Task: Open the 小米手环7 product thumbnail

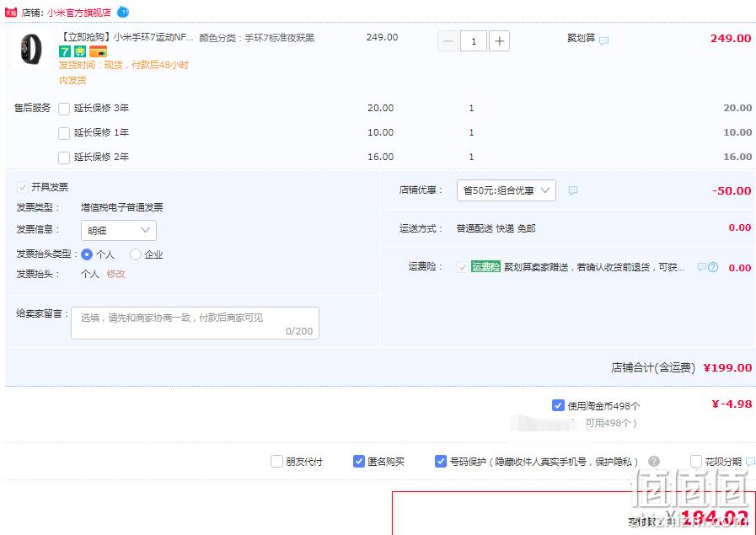Action: [31, 49]
